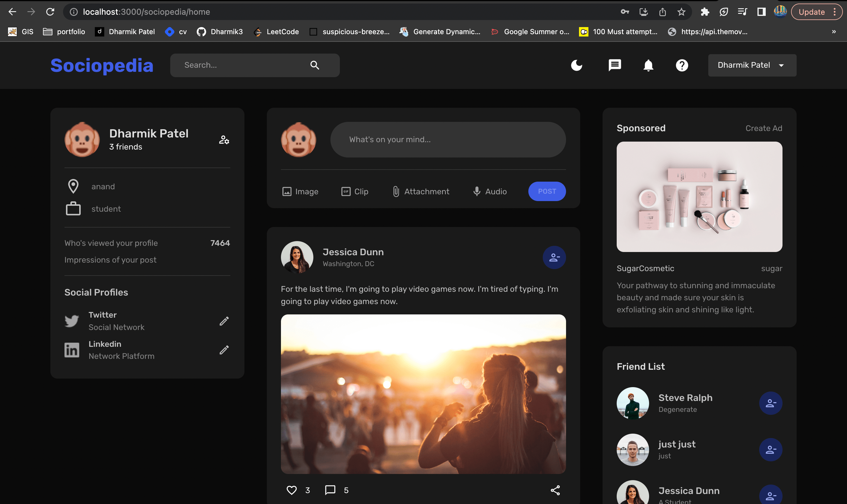Open messages via the chat icon
This screenshot has height=504, width=847.
click(x=615, y=65)
